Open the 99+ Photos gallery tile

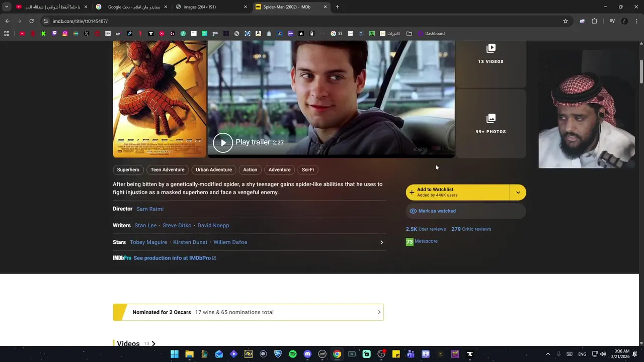pyautogui.click(x=491, y=124)
